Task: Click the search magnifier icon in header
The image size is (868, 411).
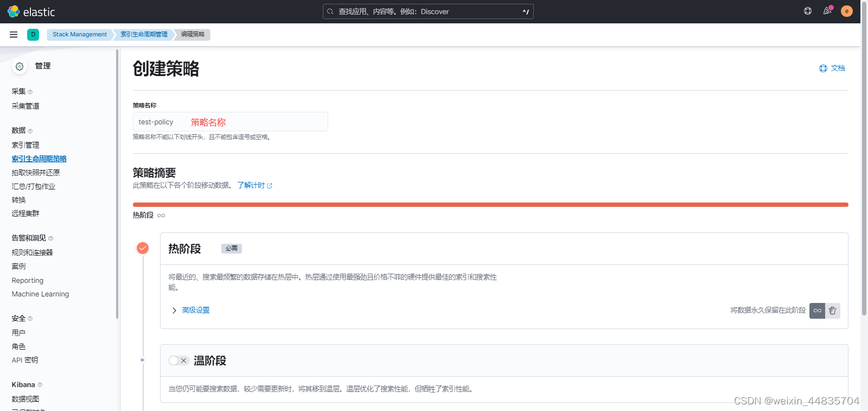Action: [330, 11]
